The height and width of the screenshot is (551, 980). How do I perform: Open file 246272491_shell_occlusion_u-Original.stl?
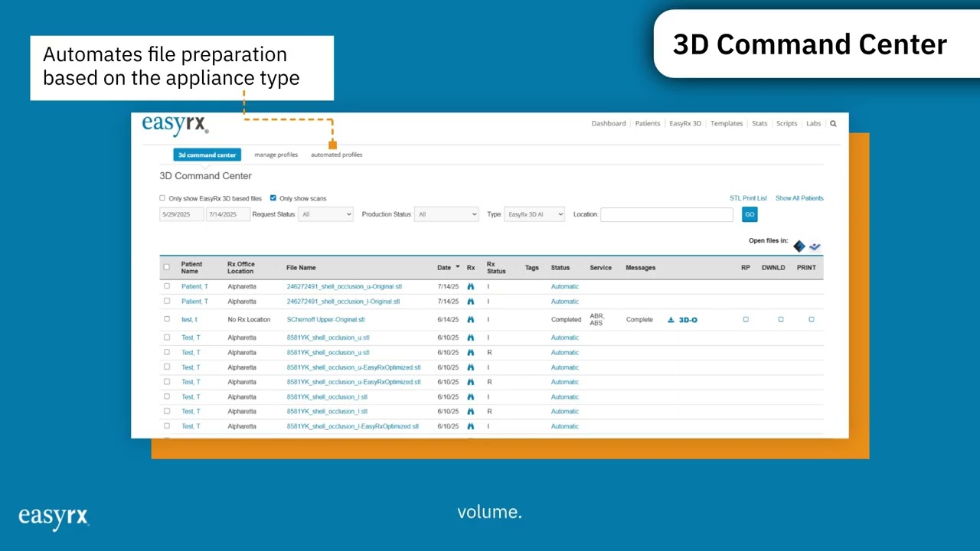(x=345, y=286)
